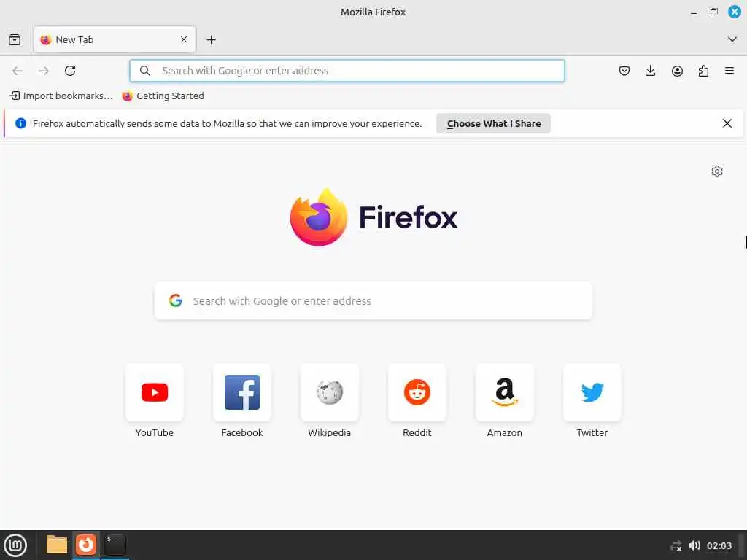Image resolution: width=747 pixels, height=560 pixels.
Task: Open the Wikipedia shortcut tile
Action: [330, 392]
